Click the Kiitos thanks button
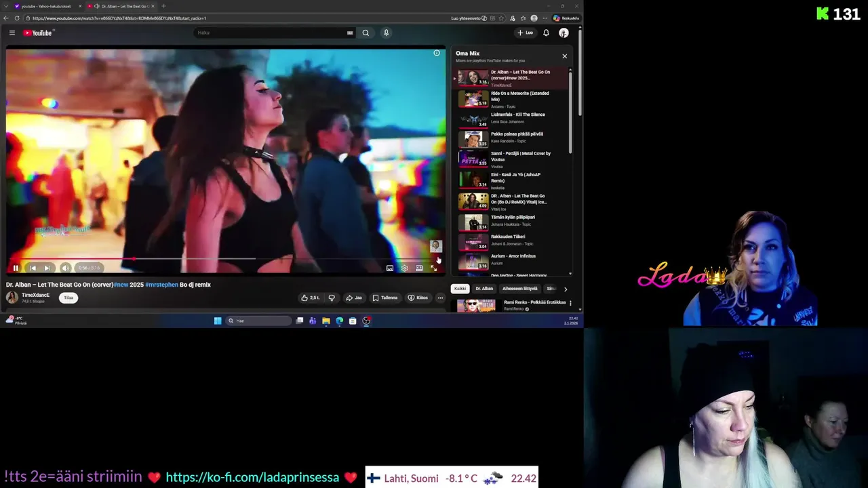Screen dimensions: 868x488 pos(418,298)
